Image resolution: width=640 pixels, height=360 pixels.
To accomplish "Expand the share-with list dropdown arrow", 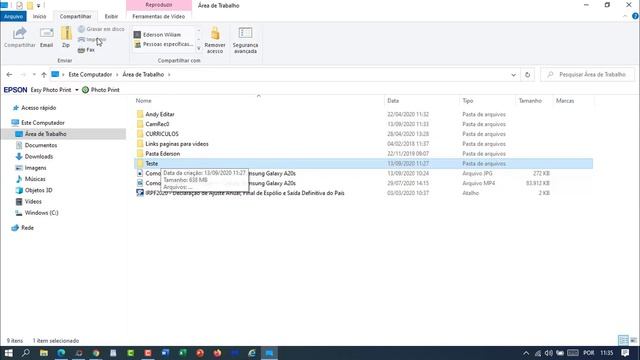I will (199, 49).
